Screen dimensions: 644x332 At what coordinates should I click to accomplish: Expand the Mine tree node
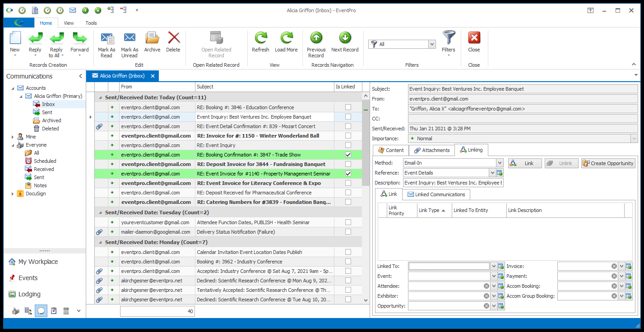(x=13, y=137)
